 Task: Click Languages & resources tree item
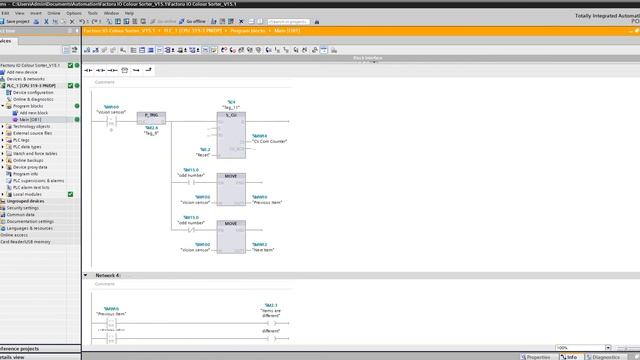[x=29, y=228]
